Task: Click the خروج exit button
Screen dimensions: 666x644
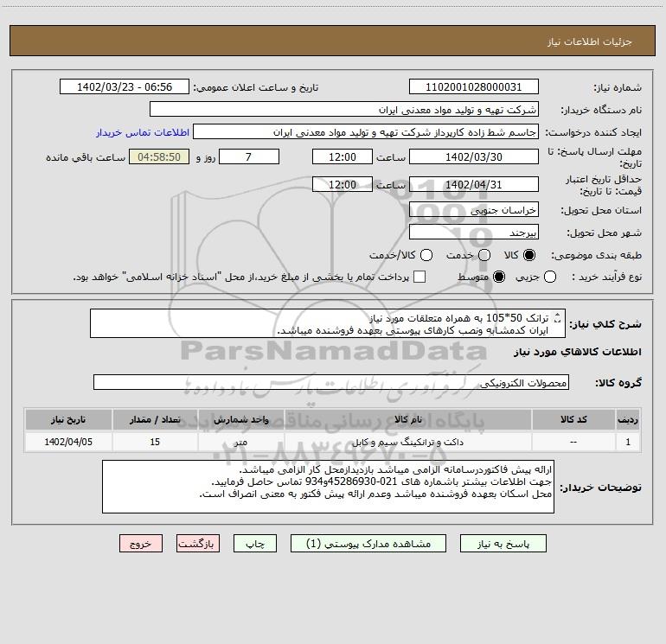Action: (141, 544)
